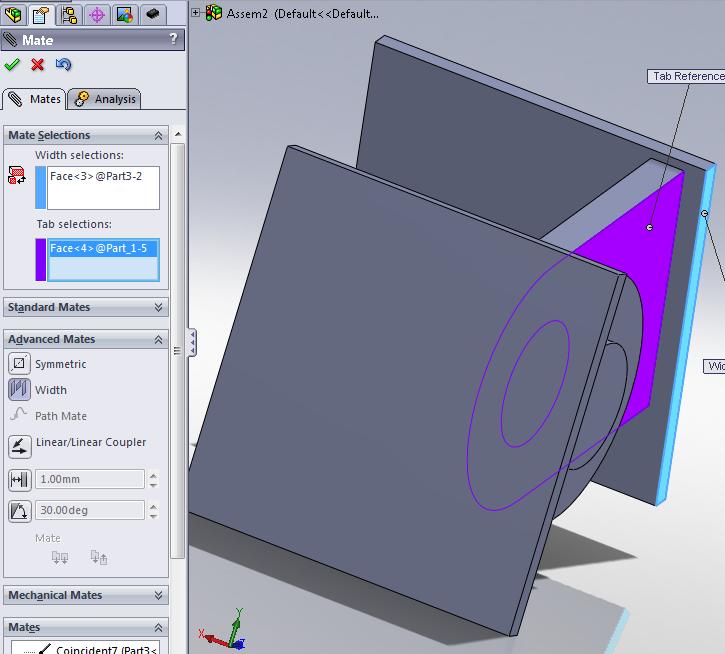Click the Path Mate option

coord(61,416)
